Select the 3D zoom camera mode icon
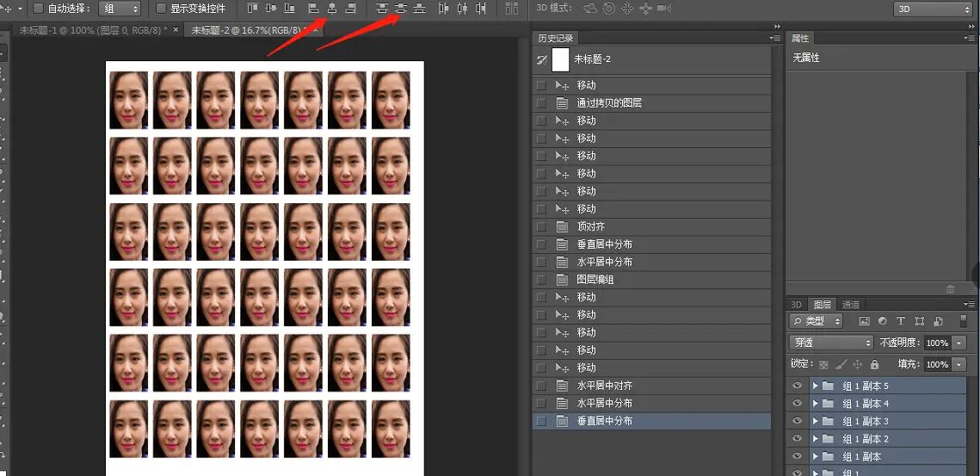Screen dimensions: 980x476 (665, 9)
